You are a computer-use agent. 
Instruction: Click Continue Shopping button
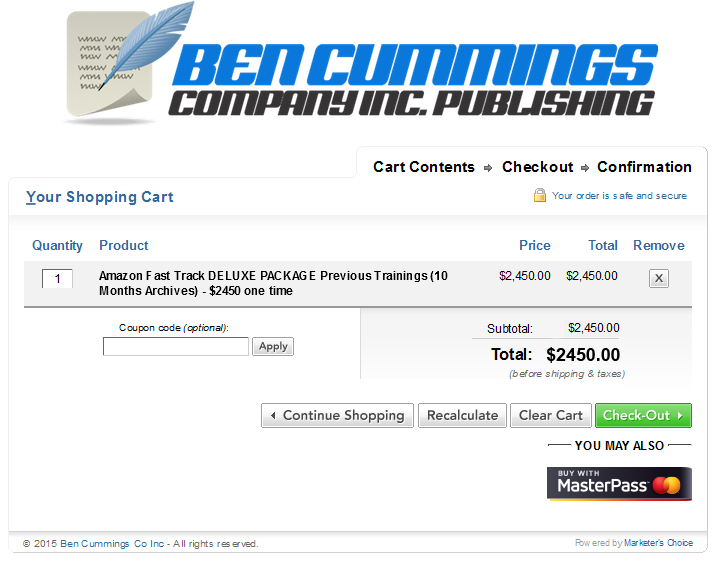pos(337,415)
